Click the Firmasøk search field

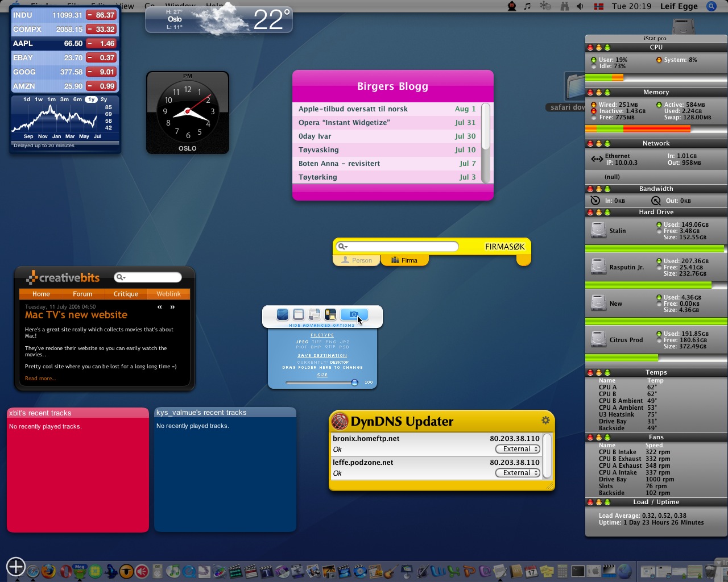point(401,246)
